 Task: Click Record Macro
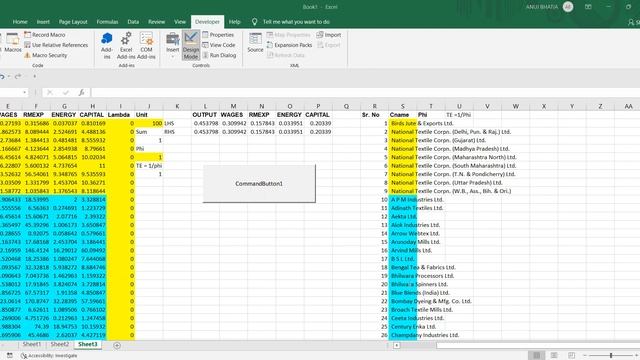coord(44,35)
